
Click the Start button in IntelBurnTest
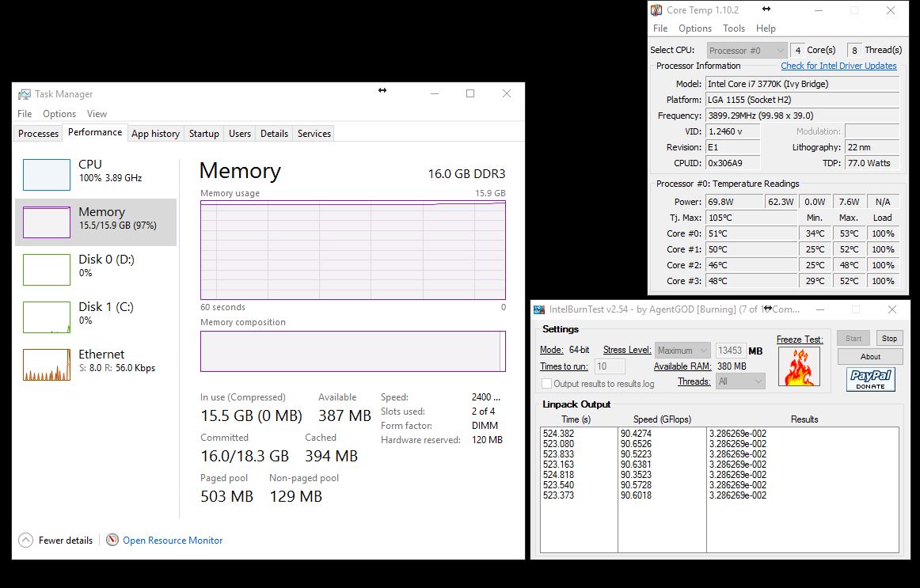coord(853,338)
